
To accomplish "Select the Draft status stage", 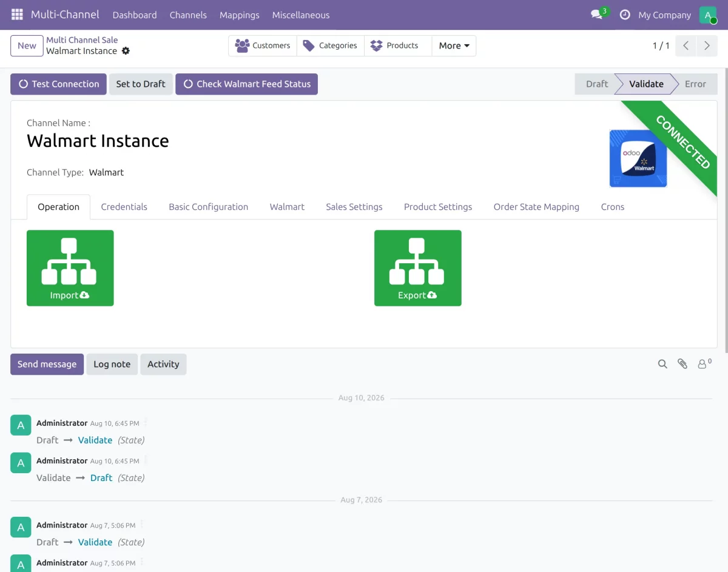I will tap(596, 84).
